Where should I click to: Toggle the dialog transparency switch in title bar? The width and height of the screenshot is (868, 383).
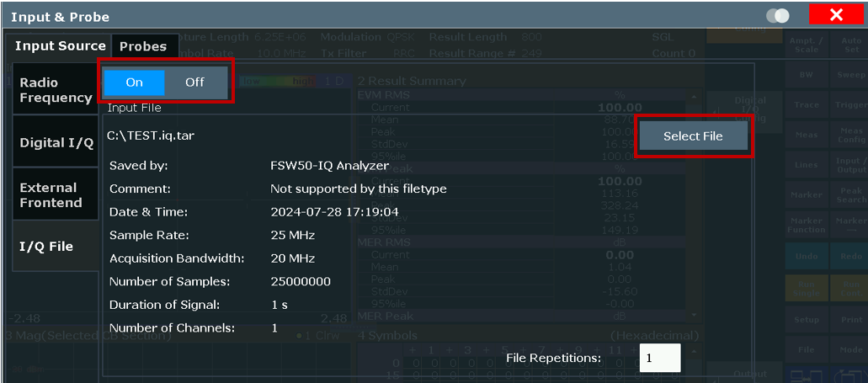[778, 16]
